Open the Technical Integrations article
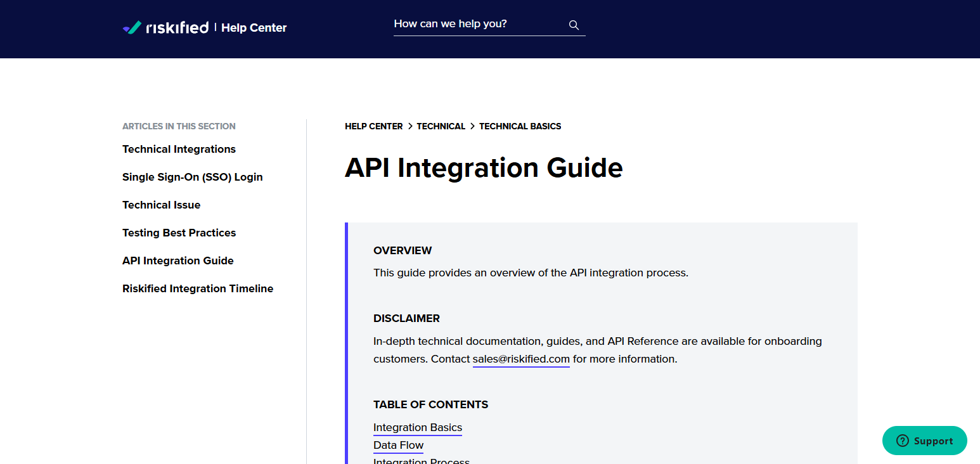The width and height of the screenshot is (980, 464). [179, 149]
